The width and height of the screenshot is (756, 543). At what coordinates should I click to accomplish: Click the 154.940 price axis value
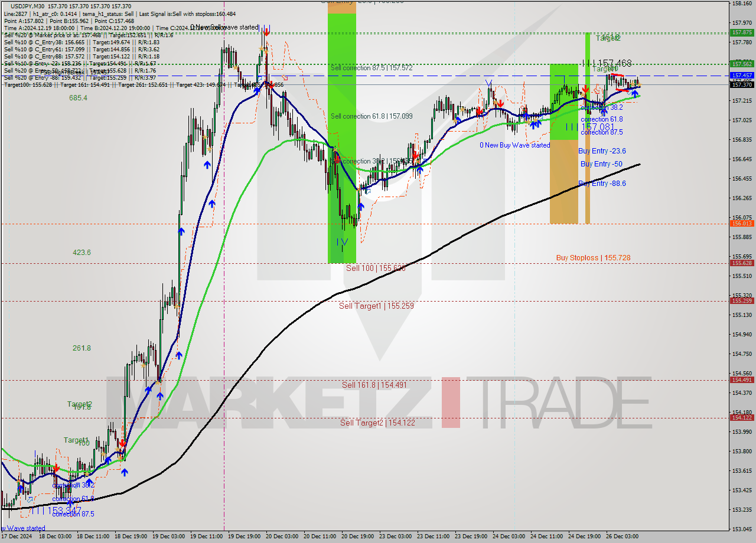coord(742,335)
